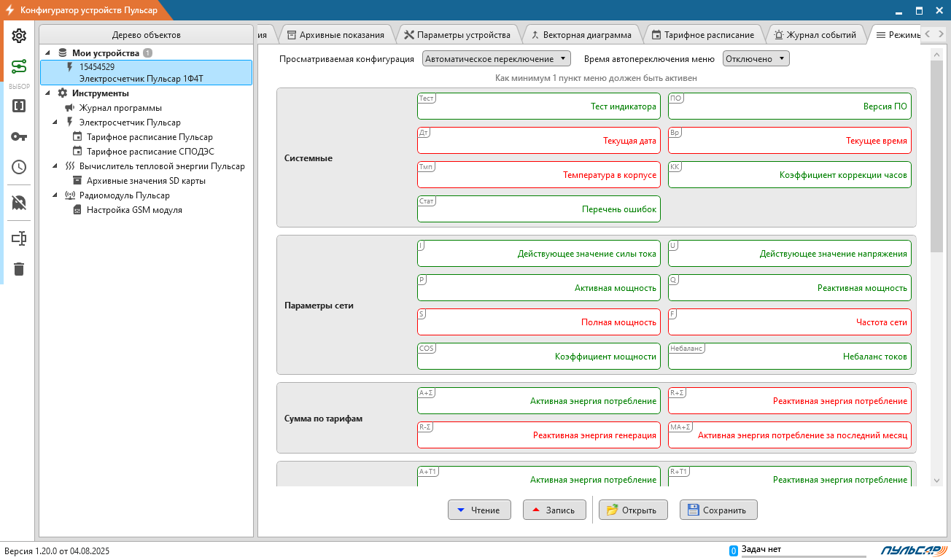
Task: Click the clock icon in the sidebar
Action: tap(19, 167)
